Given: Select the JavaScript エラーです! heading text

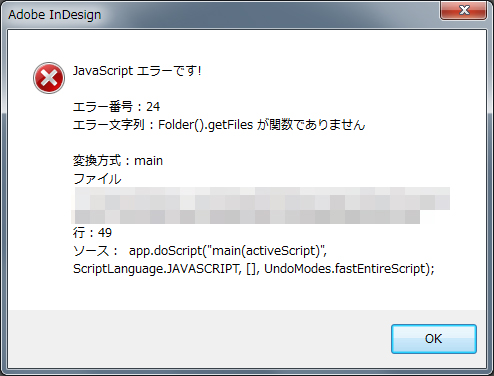Looking at the screenshot, I should point(137,71).
